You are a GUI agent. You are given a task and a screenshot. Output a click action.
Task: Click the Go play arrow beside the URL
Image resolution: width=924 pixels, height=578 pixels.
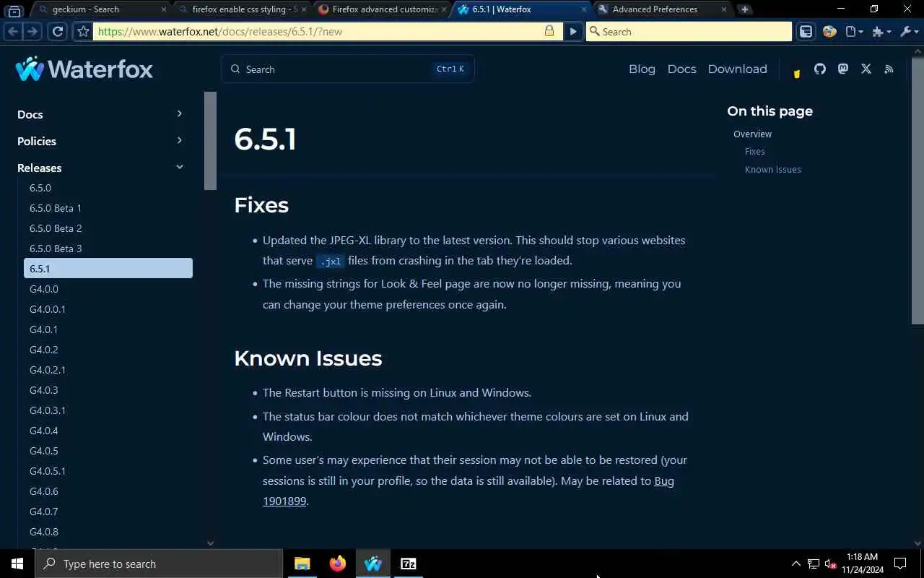click(x=573, y=32)
